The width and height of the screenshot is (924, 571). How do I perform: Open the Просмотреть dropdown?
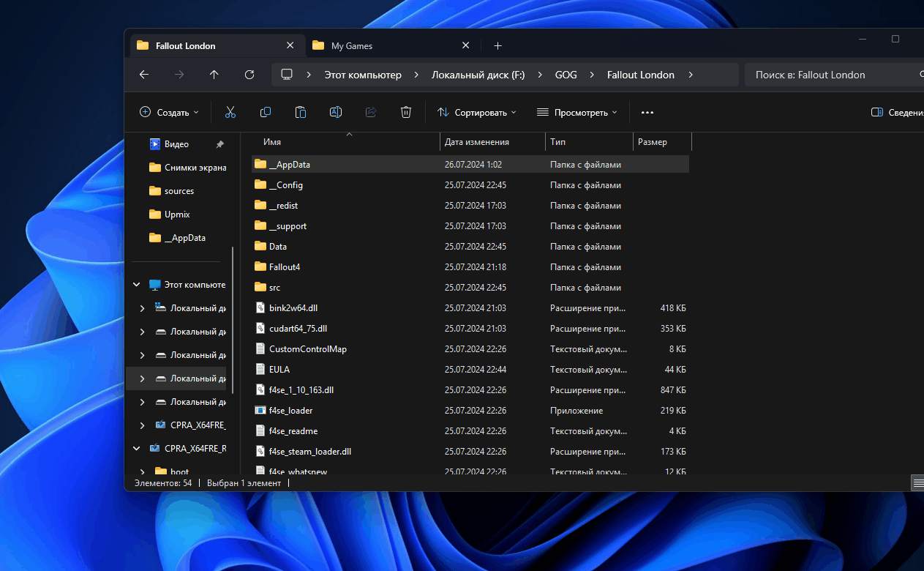(x=576, y=113)
